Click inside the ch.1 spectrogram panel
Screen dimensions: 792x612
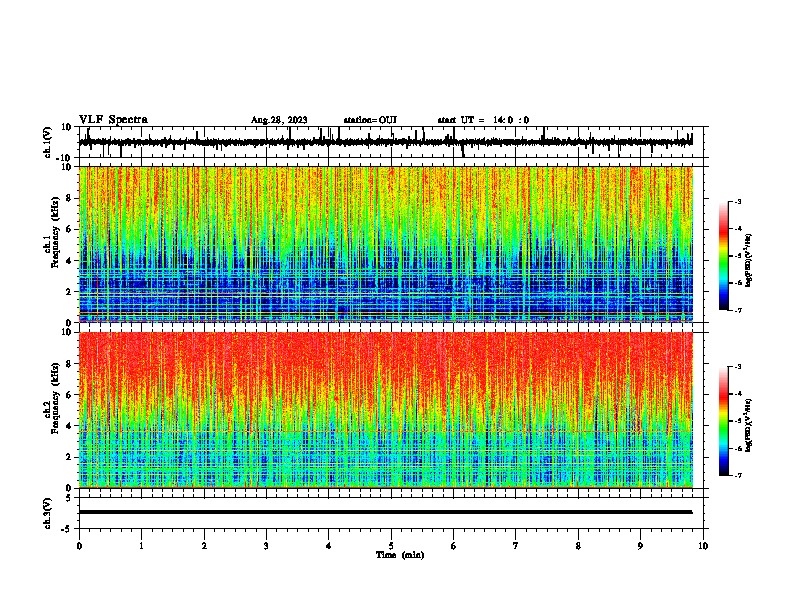tap(386, 244)
